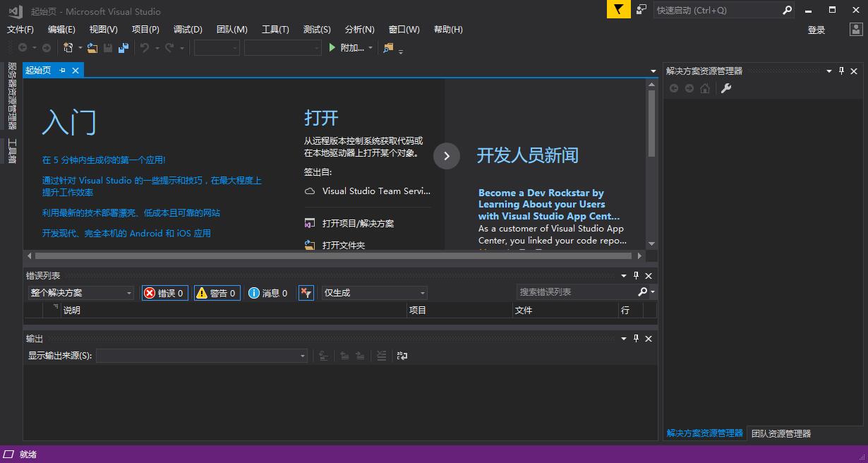Open the 显示输出来源 combo box

[x=202, y=356]
